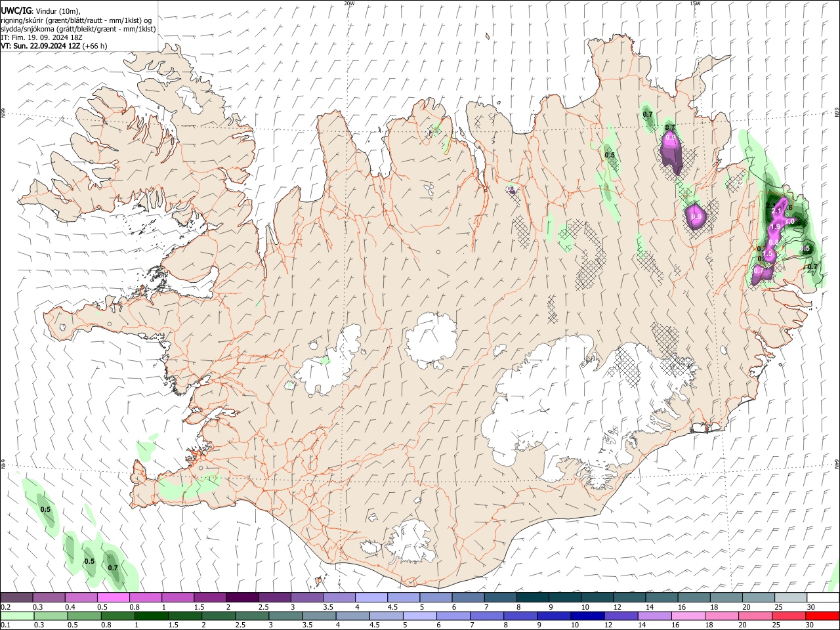Click the red swatch ending the lower rain scale
The image size is (840, 630).
pyautogui.click(x=822, y=616)
